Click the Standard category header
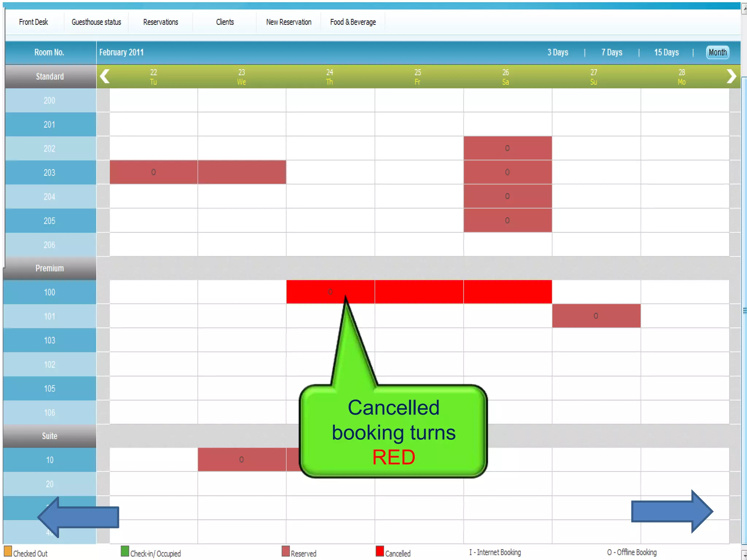This screenshot has width=747, height=560. tap(50, 76)
